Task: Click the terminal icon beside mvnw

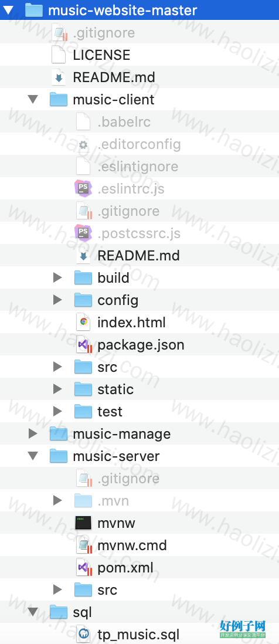Action: (83, 523)
